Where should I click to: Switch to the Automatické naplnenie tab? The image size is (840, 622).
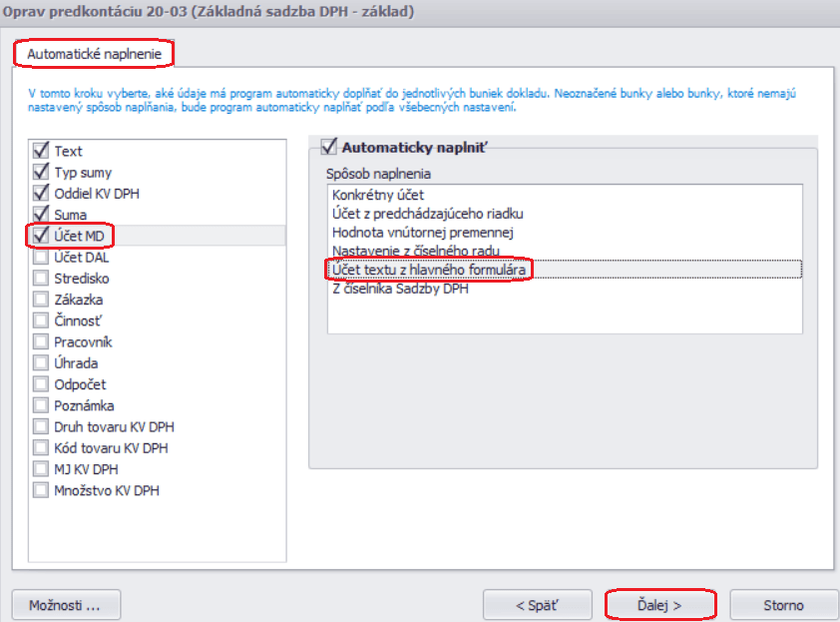tap(94, 52)
